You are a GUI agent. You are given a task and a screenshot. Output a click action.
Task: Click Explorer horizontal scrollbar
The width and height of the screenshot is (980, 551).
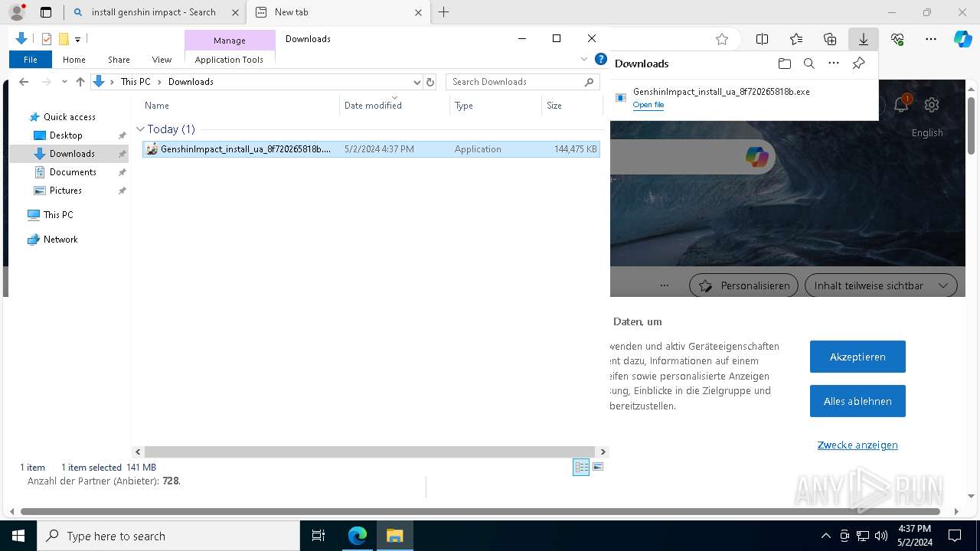[x=370, y=452]
